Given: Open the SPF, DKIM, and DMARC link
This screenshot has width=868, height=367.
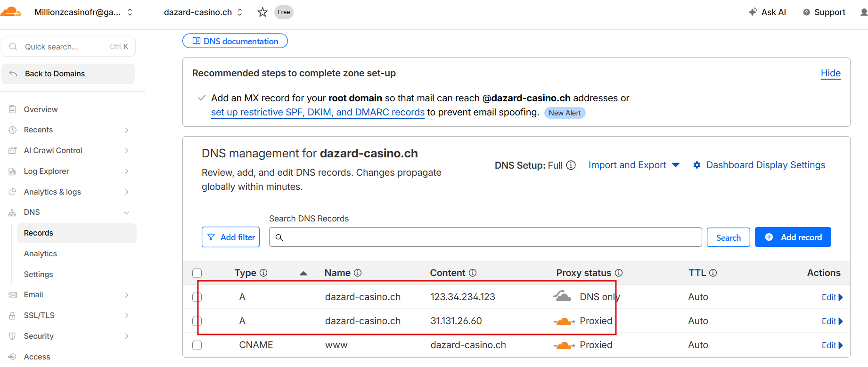Looking at the screenshot, I should (318, 113).
